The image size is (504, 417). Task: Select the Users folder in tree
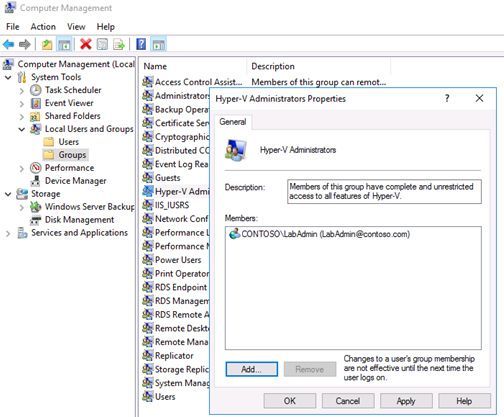point(69,142)
